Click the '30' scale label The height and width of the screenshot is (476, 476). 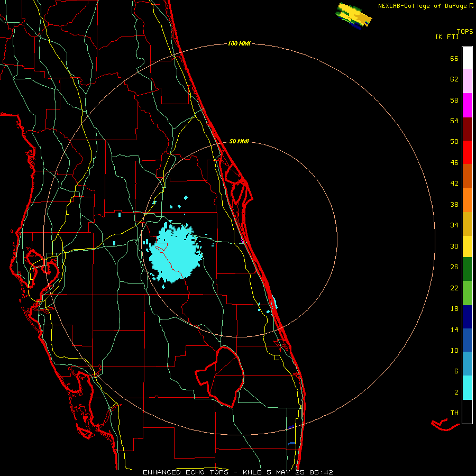454,246
